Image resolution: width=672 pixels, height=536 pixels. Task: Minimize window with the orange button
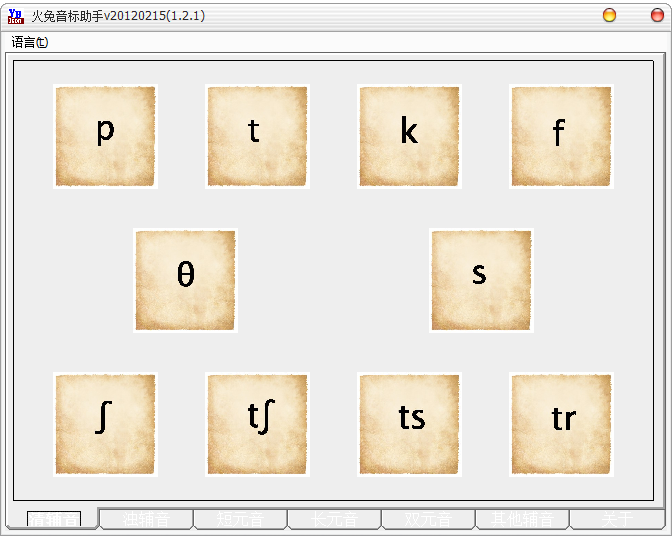coord(609,15)
